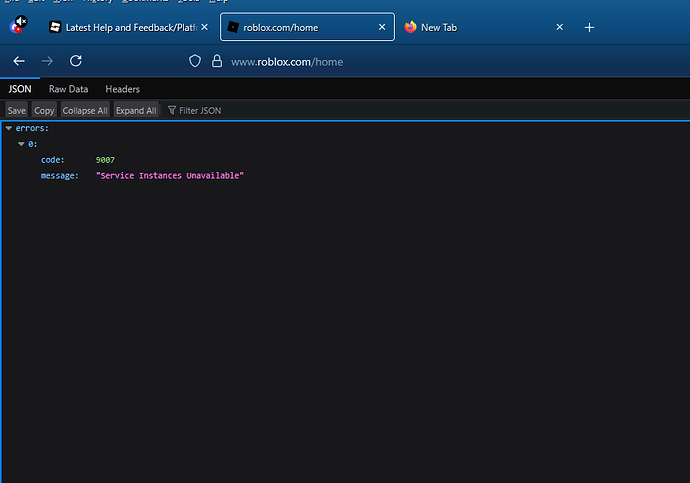The image size is (690, 483).
Task: Click the site security padlock icon
Action: (x=217, y=61)
